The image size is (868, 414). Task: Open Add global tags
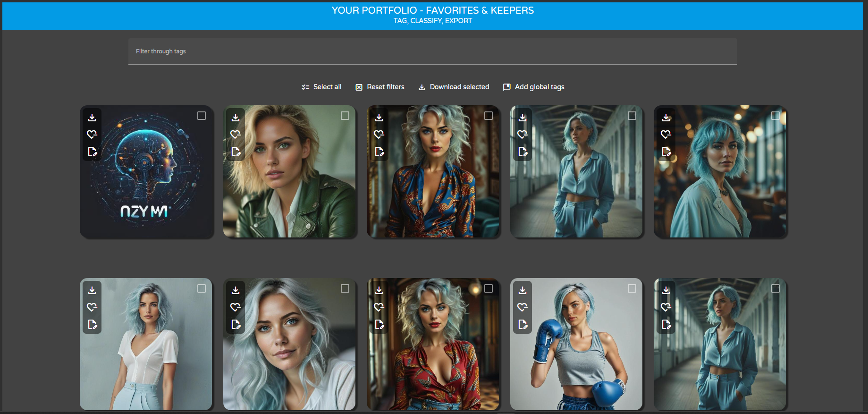pos(534,87)
